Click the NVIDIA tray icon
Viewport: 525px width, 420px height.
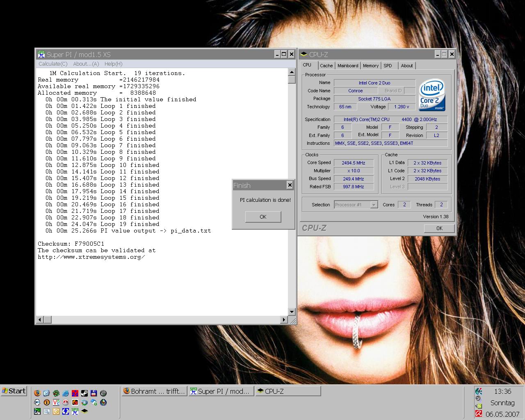(x=479, y=406)
